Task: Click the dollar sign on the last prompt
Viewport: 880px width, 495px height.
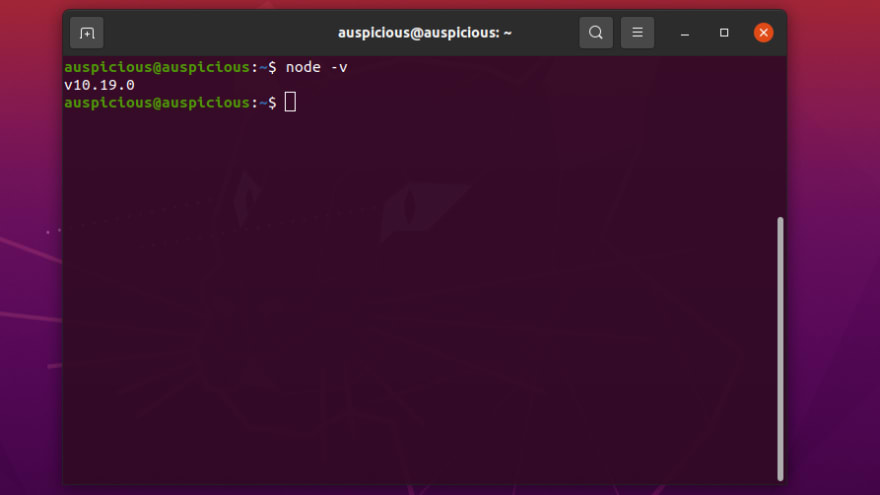Action: pos(272,103)
